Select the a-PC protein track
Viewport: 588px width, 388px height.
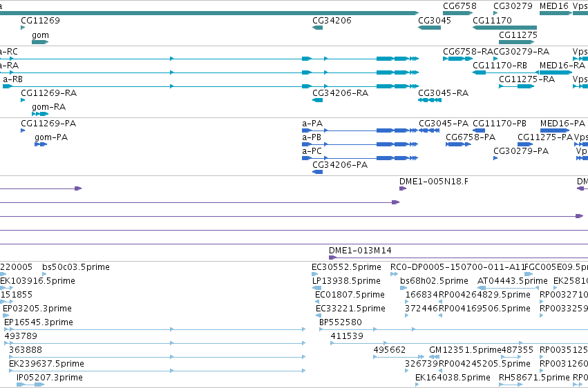tap(360, 158)
